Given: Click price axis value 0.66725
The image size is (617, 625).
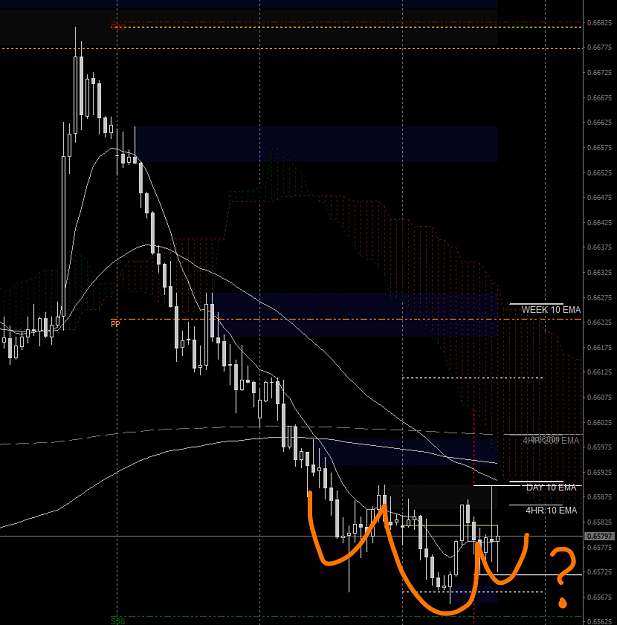Looking at the screenshot, I should (599, 73).
